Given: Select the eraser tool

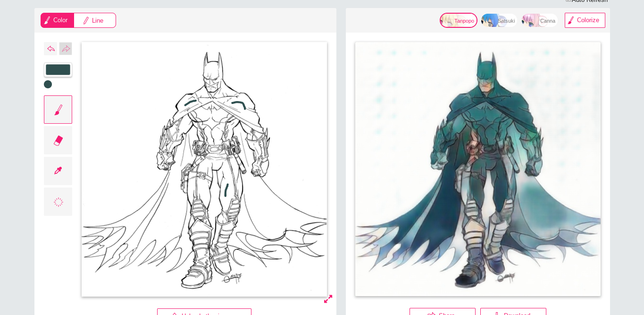Looking at the screenshot, I should point(58,140).
